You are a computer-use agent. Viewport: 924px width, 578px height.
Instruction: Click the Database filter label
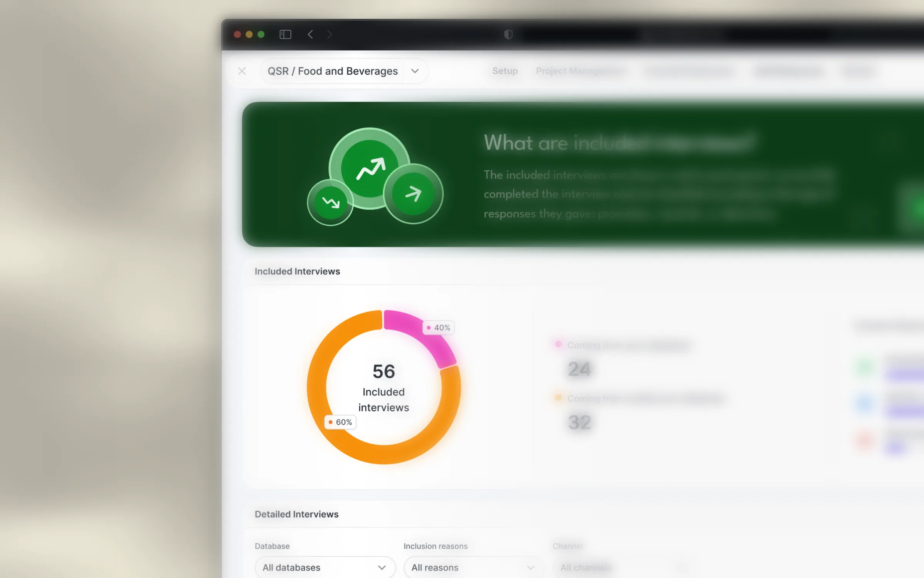(272, 546)
